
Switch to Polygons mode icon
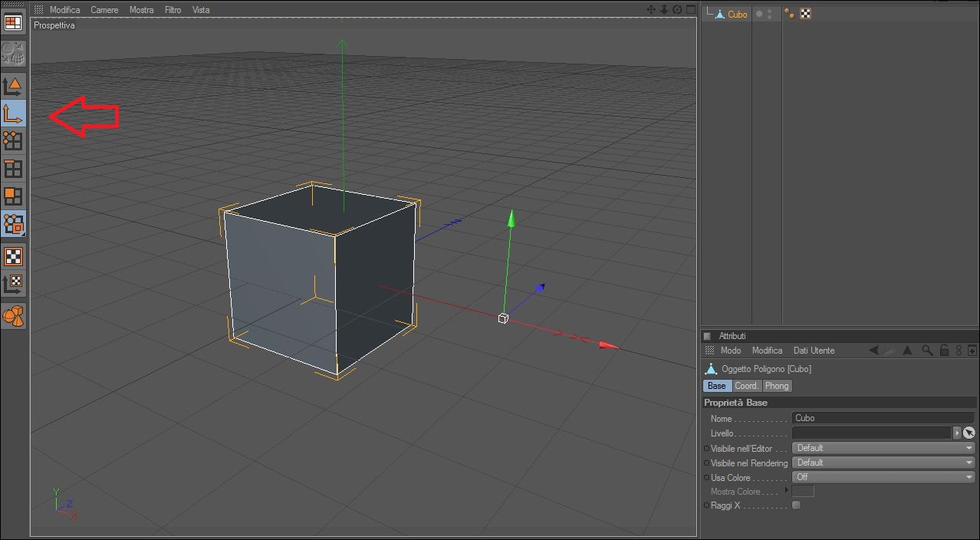click(13, 196)
